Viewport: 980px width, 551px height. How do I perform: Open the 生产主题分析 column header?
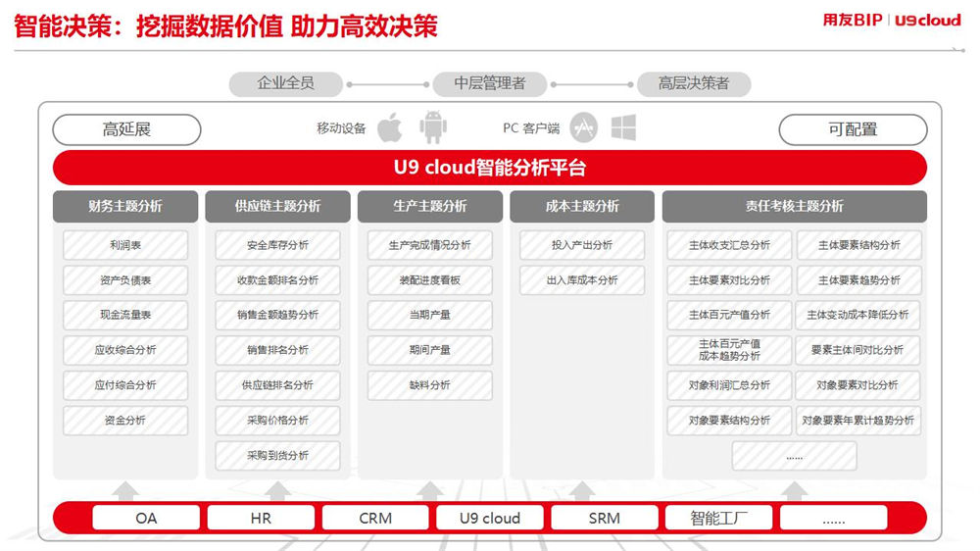coord(430,207)
